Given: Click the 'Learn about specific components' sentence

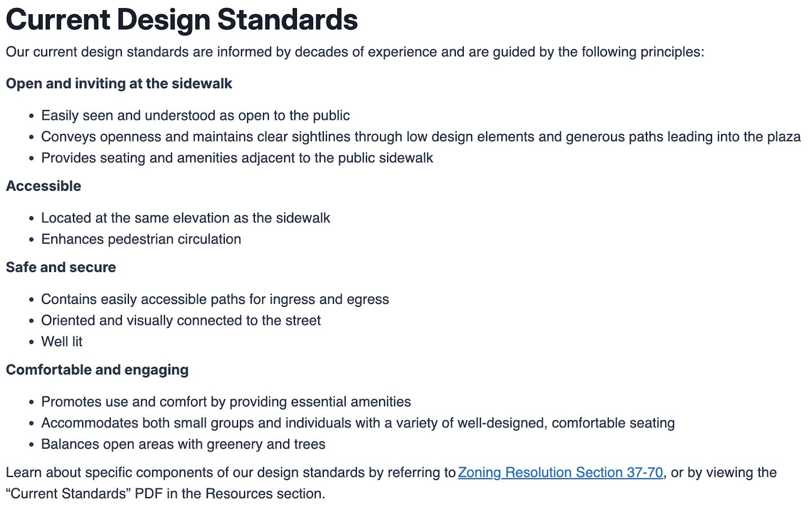Looking at the screenshot, I should point(230,472).
